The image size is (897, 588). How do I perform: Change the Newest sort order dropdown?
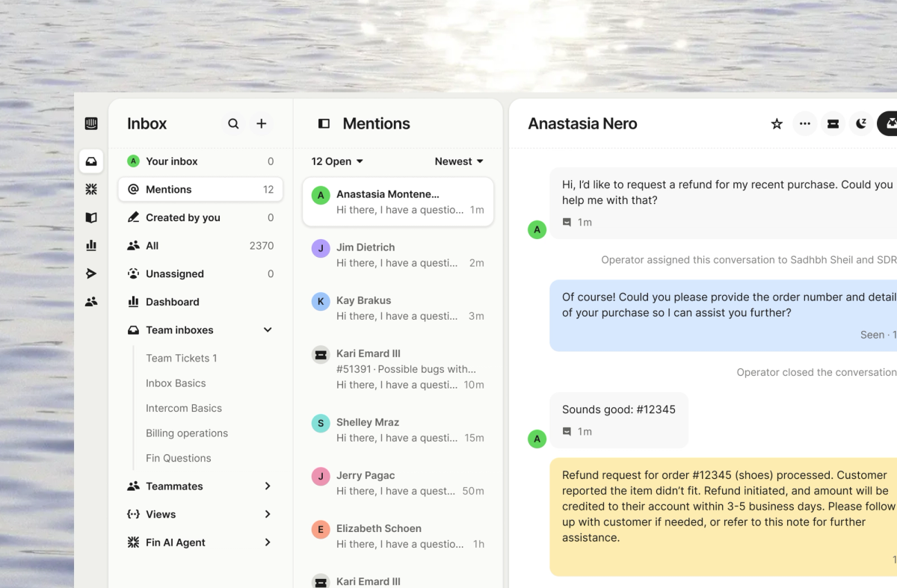pos(459,161)
